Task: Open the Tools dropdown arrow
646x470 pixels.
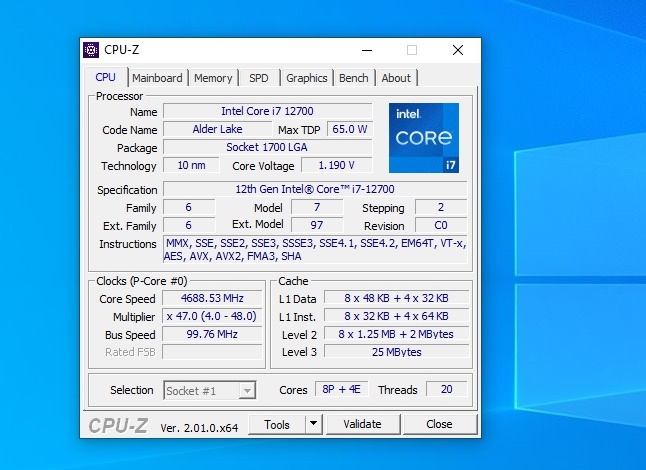Action: 314,424
